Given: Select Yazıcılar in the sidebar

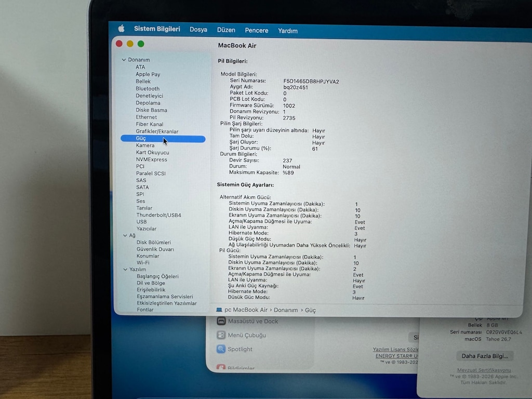Looking at the screenshot, I should pos(146,229).
